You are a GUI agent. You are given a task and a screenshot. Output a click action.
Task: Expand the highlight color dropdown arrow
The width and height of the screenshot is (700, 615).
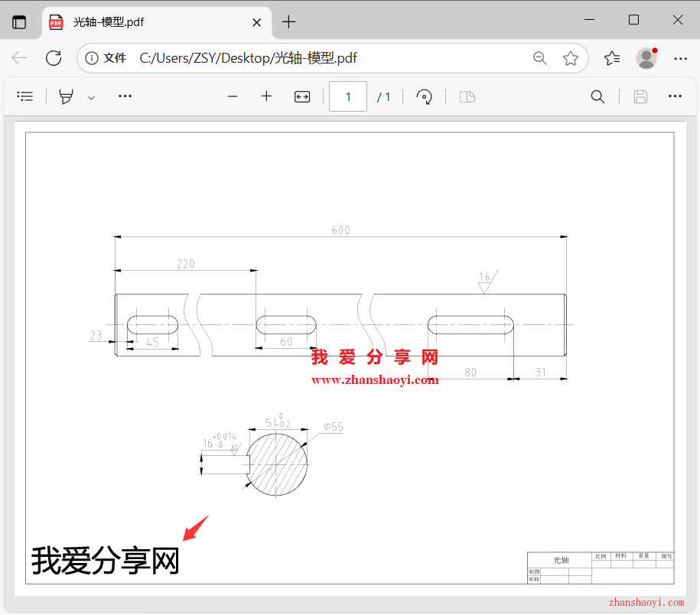click(91, 97)
